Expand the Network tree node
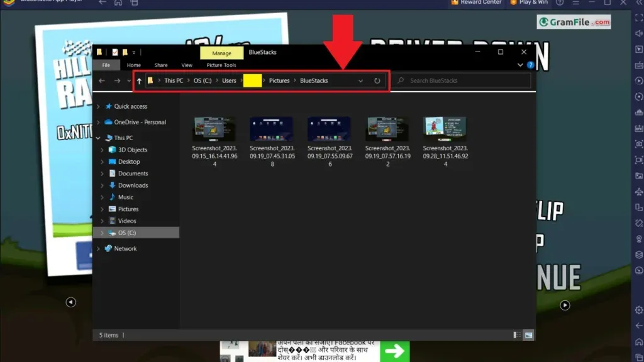The height and width of the screenshot is (362, 644). 98,249
